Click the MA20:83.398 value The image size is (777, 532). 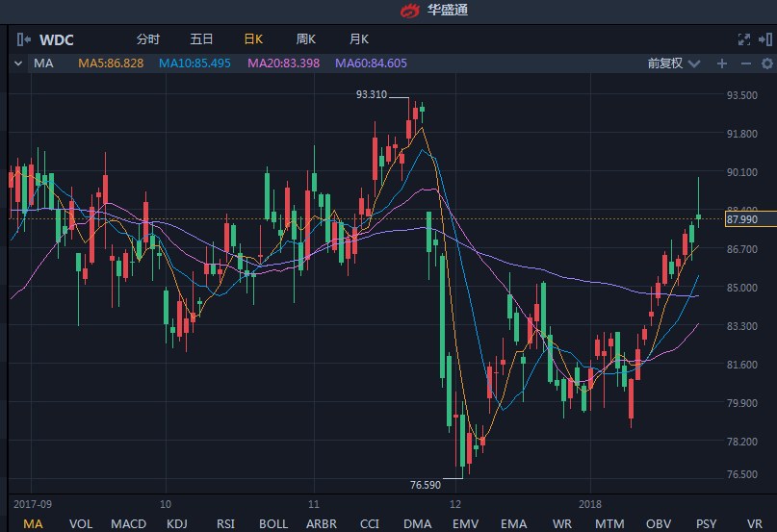point(283,63)
